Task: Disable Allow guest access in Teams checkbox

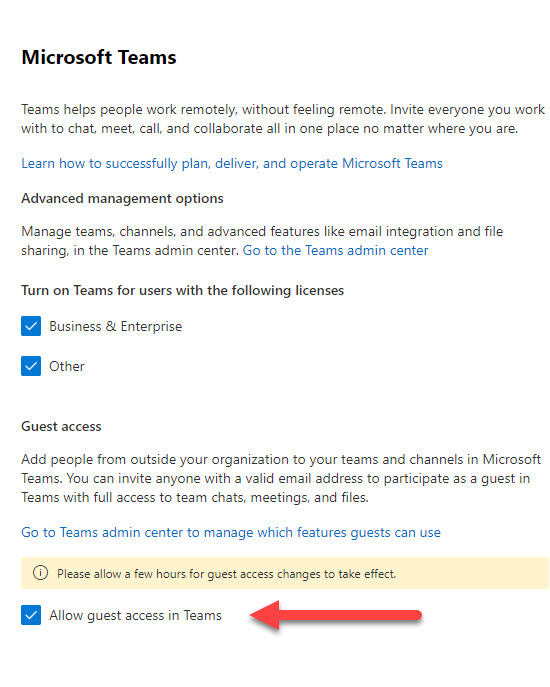Action: pos(31,615)
